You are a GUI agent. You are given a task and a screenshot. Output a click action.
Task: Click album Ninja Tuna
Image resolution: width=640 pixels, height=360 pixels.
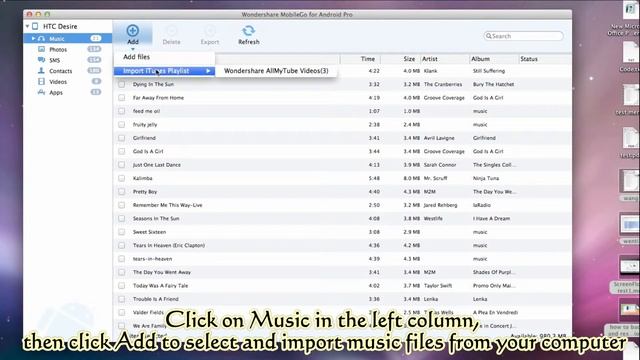click(x=486, y=178)
